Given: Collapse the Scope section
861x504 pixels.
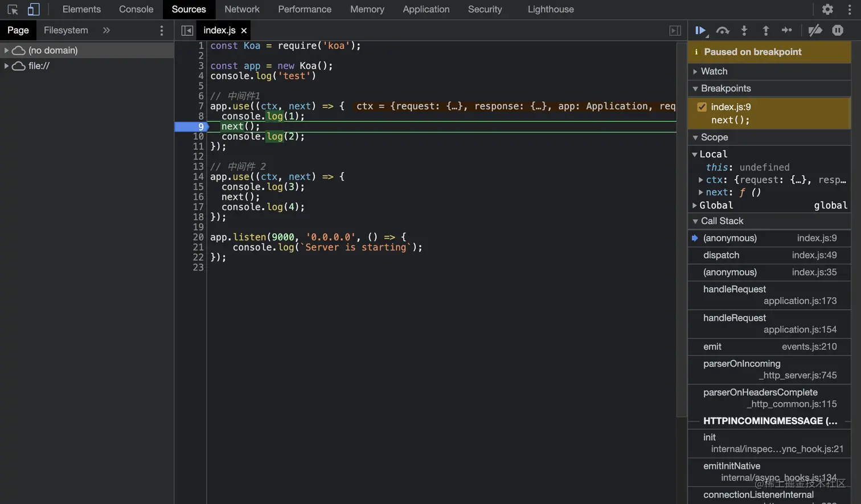Looking at the screenshot, I should tap(696, 137).
